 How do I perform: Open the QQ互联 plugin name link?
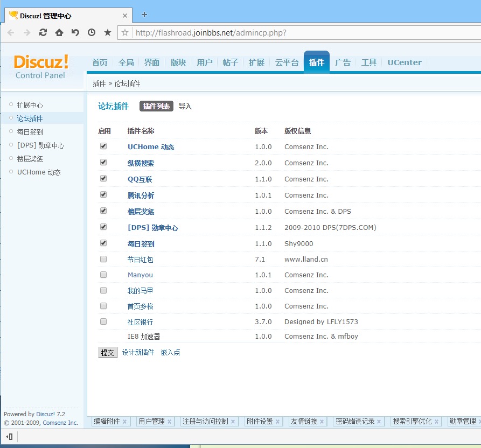pos(140,179)
